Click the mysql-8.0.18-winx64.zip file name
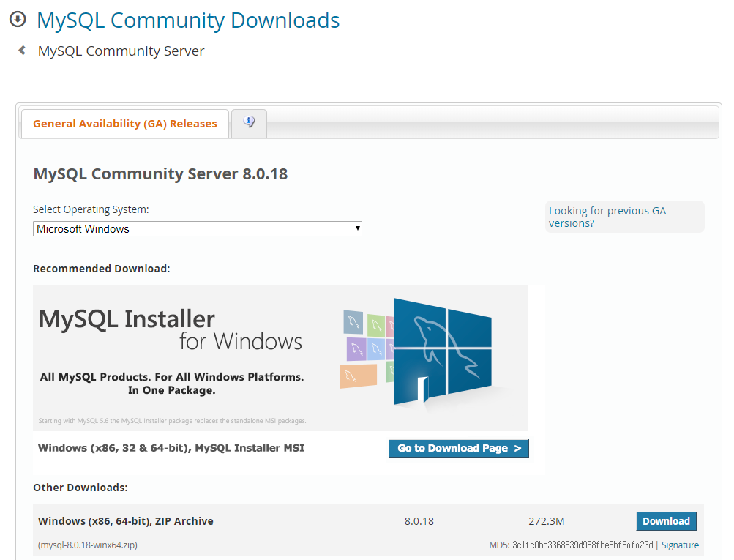Screen dimensions: 734x560 click(x=88, y=545)
